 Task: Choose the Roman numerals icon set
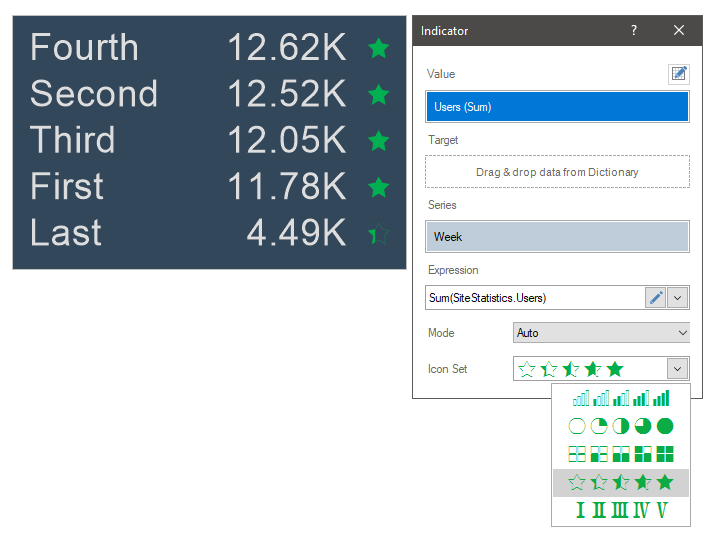(621, 511)
